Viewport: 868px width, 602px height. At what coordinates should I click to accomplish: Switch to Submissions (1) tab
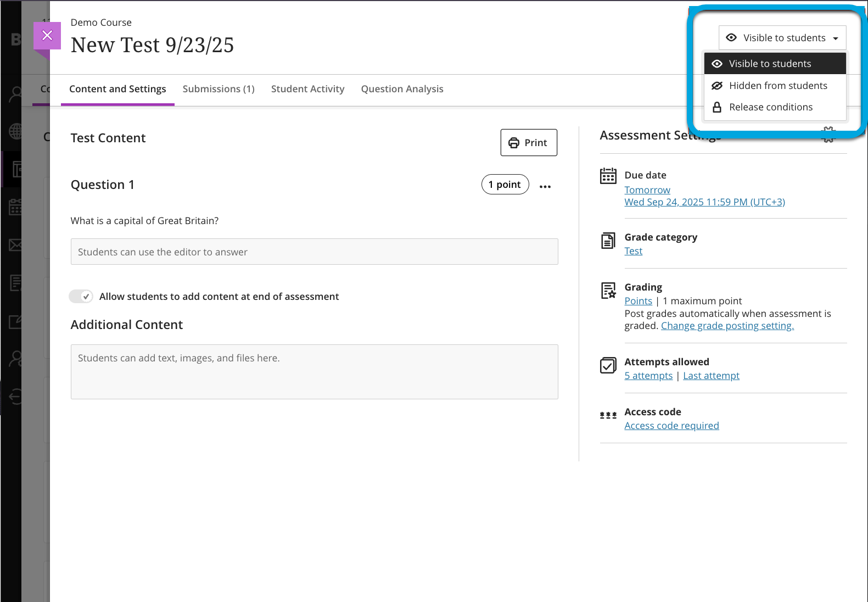click(219, 89)
